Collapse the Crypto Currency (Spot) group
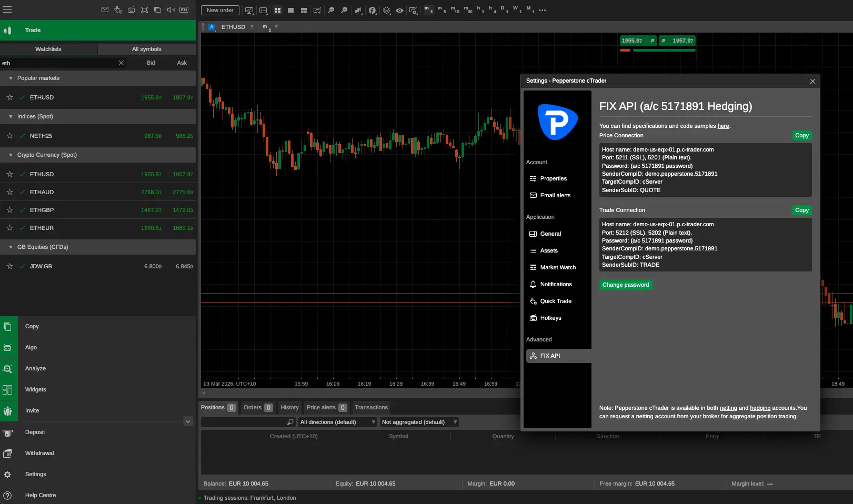Viewport: 853px width, 504px height. point(9,155)
